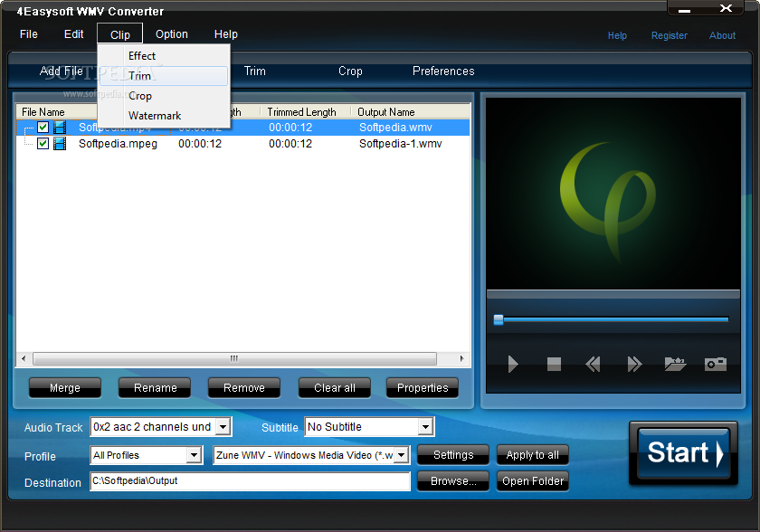This screenshot has height=532, width=760.
Task: Click the file list scroll-left arrow
Action: [x=24, y=358]
